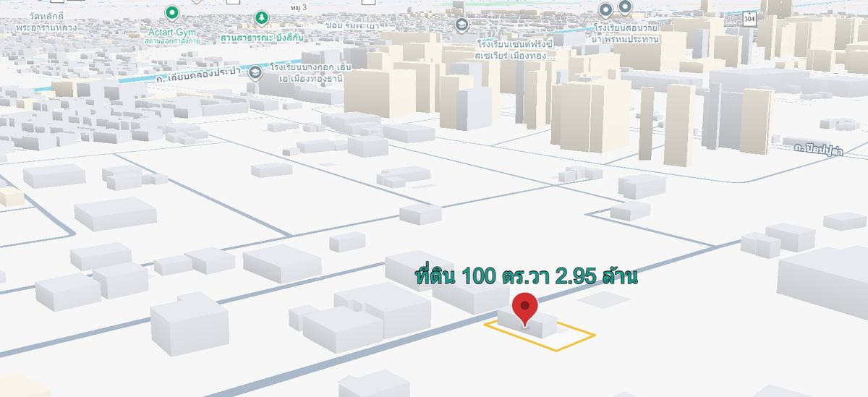Select the โรงเรียนสอนว่ายน้ำ พรหมประทาน label
The height and width of the screenshot is (397, 868).
pyautogui.click(x=626, y=33)
